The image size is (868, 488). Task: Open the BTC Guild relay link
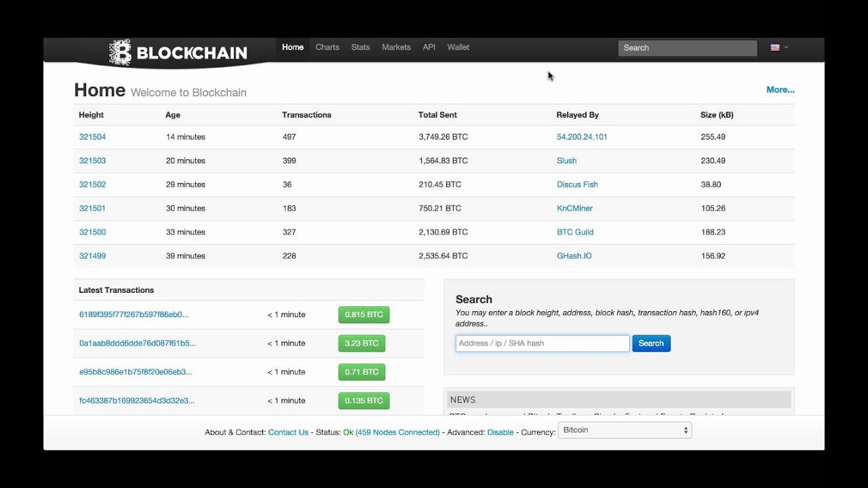coord(575,232)
